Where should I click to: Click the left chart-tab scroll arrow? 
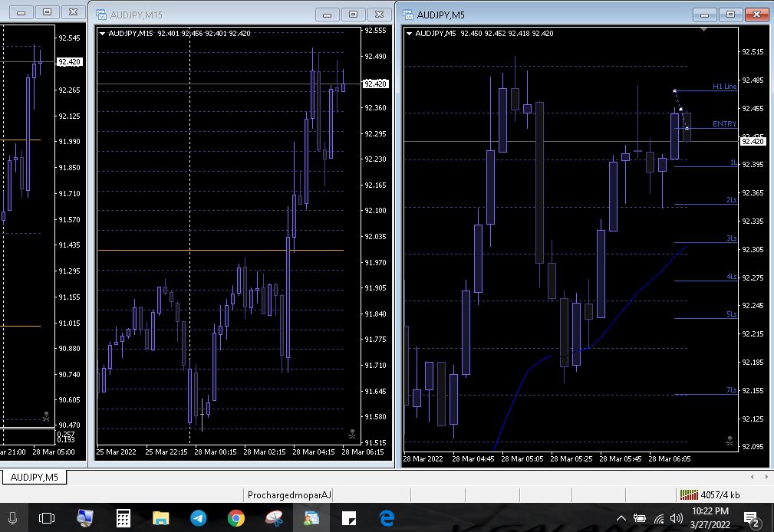pos(752,477)
